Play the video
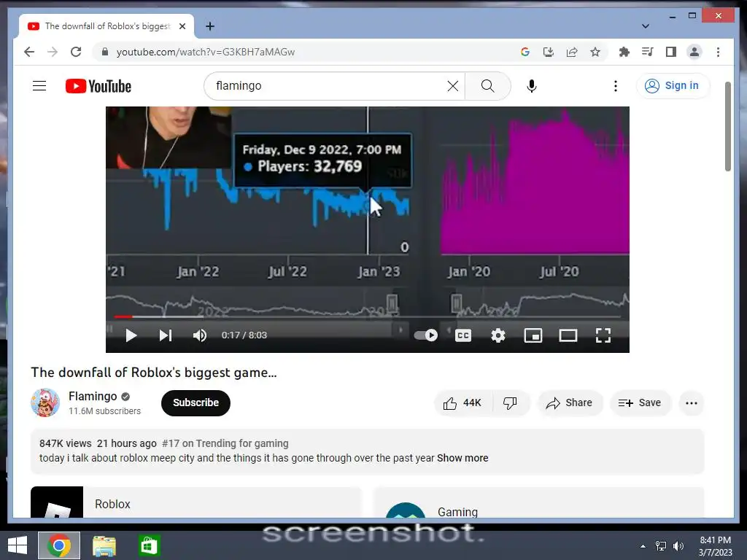Viewport: 747px width, 560px height. point(131,335)
